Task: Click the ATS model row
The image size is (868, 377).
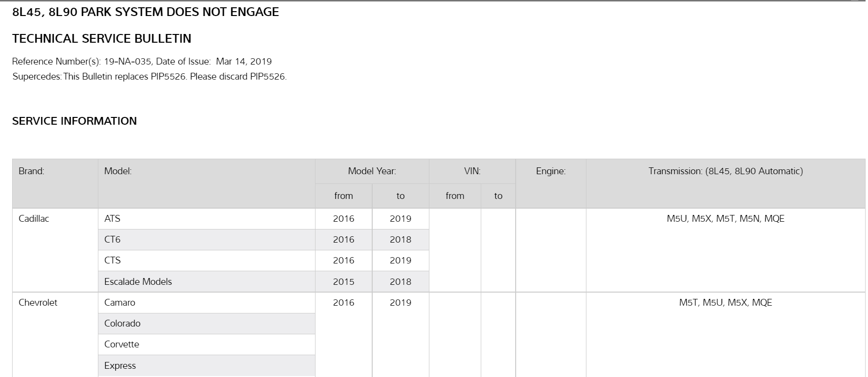Action: 112,219
